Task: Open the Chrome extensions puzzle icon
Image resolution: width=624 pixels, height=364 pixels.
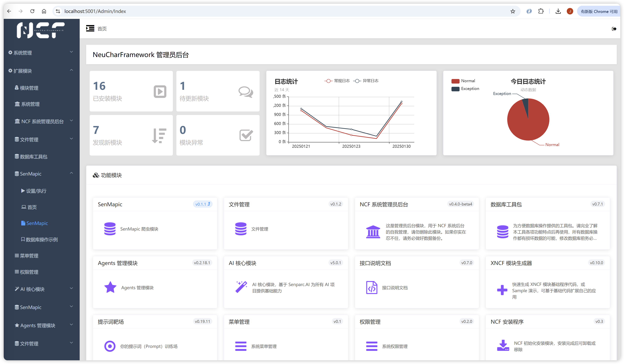Action: [541, 11]
